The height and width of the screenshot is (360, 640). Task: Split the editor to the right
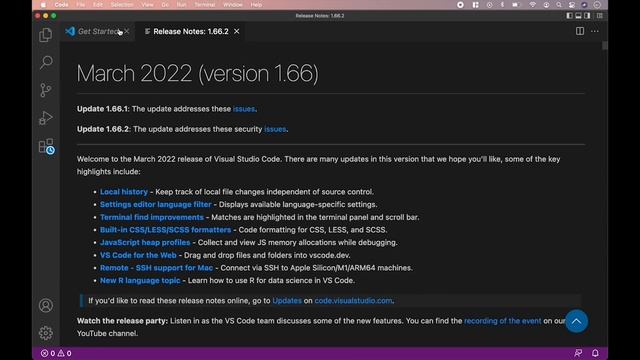pyautogui.click(x=580, y=31)
